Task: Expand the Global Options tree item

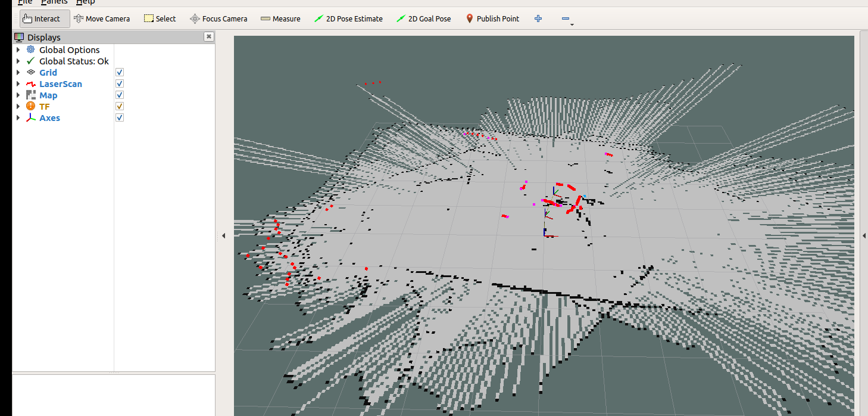Action: pos(18,50)
